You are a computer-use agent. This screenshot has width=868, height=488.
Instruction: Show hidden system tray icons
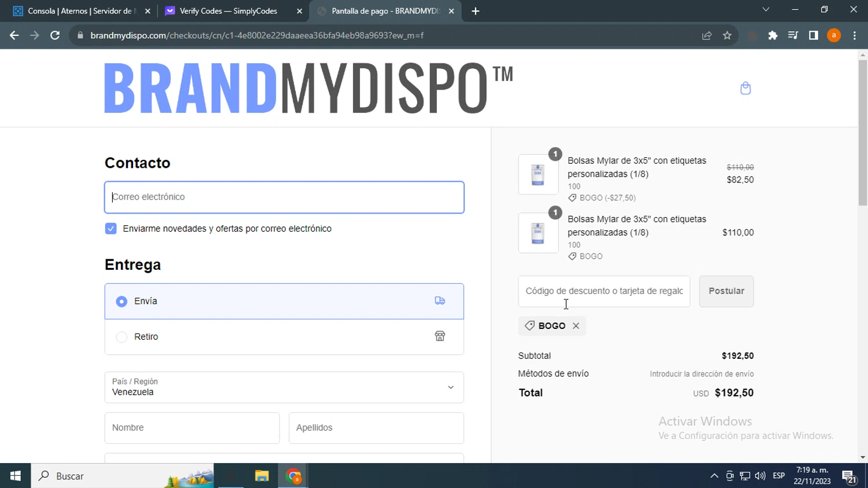tap(714, 476)
